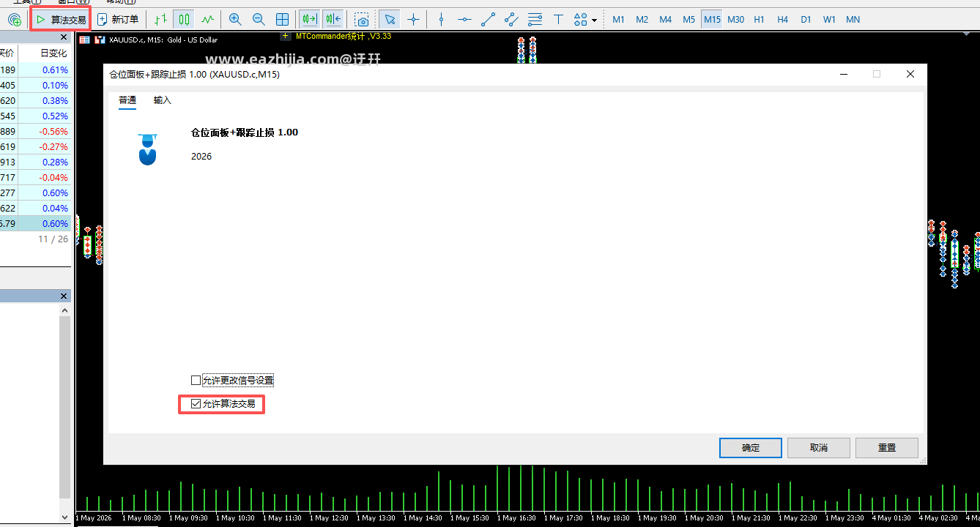Set timeframe to H1
The image size is (980, 527).
point(760,20)
